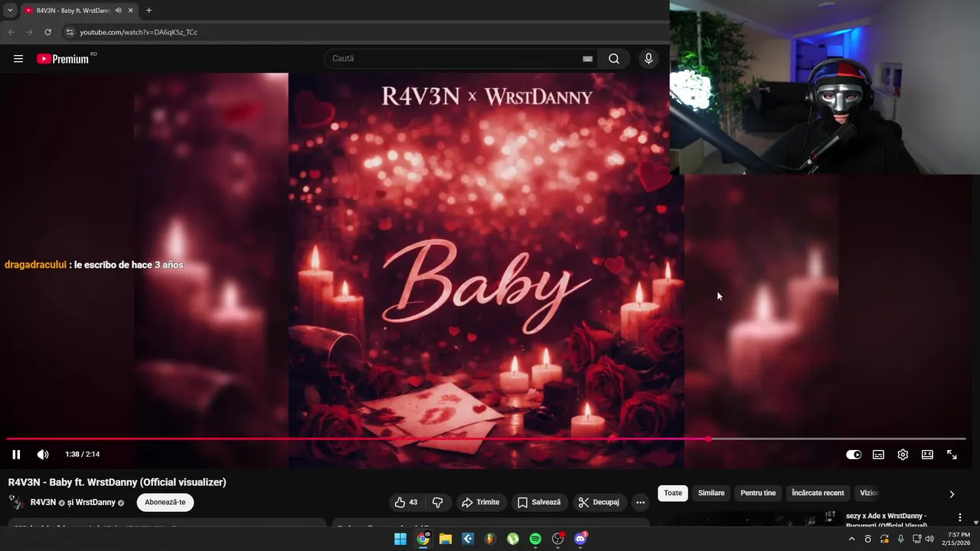Switch to theater mode view
The width and height of the screenshot is (980, 551).
click(927, 455)
